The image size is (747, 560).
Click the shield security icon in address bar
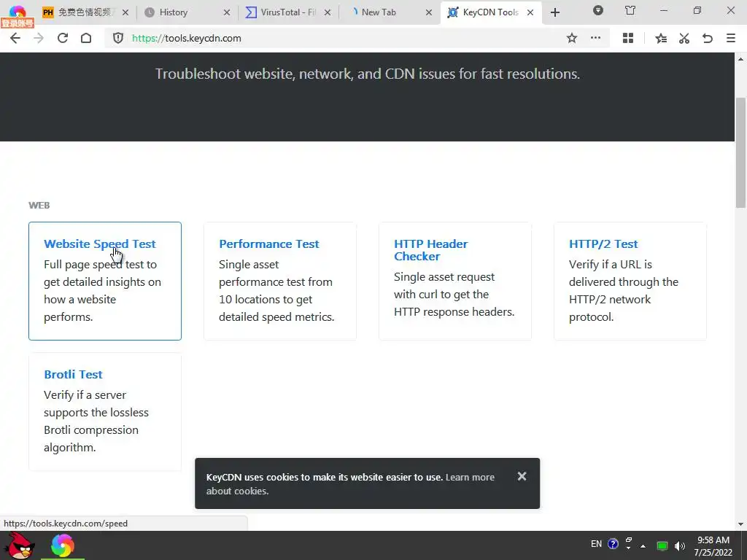pyautogui.click(x=118, y=38)
